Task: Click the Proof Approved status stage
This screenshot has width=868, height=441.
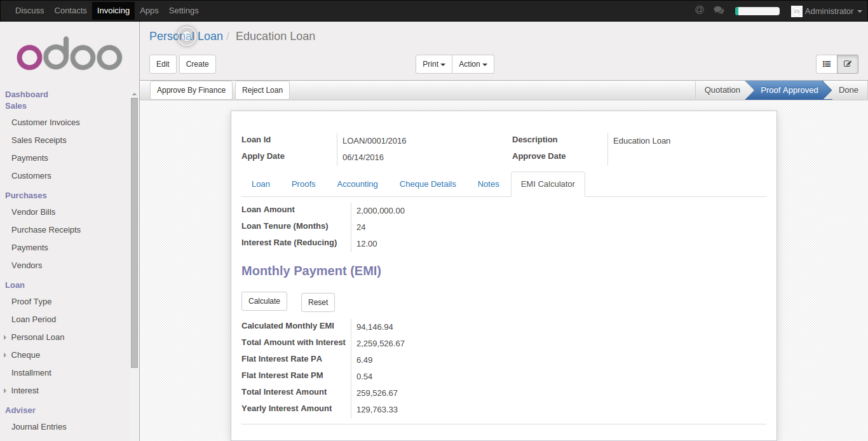Action: 789,90
